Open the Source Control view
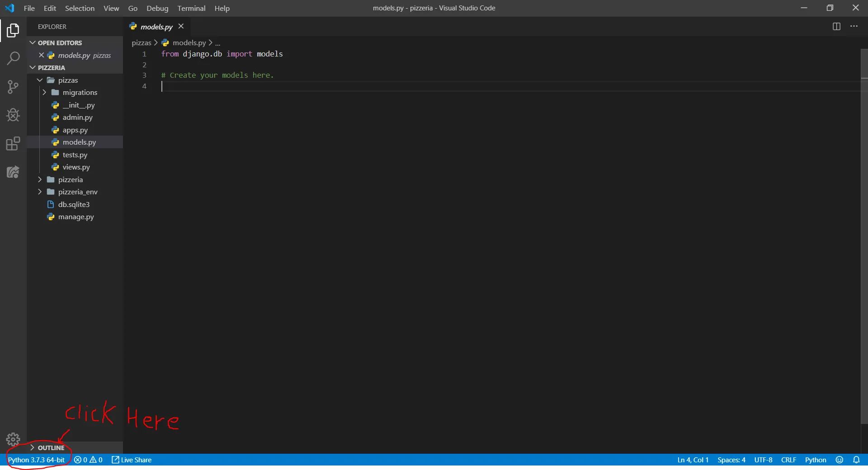This screenshot has width=868, height=470. [x=13, y=87]
